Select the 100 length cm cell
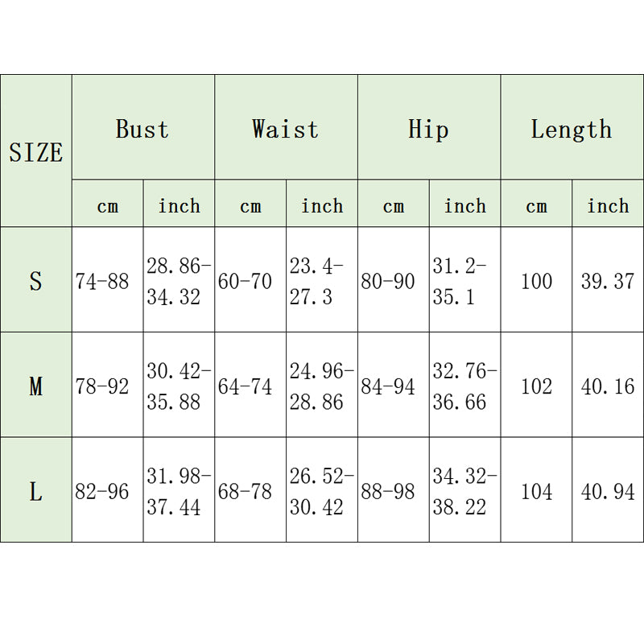This screenshot has height=644, width=644. point(536,281)
